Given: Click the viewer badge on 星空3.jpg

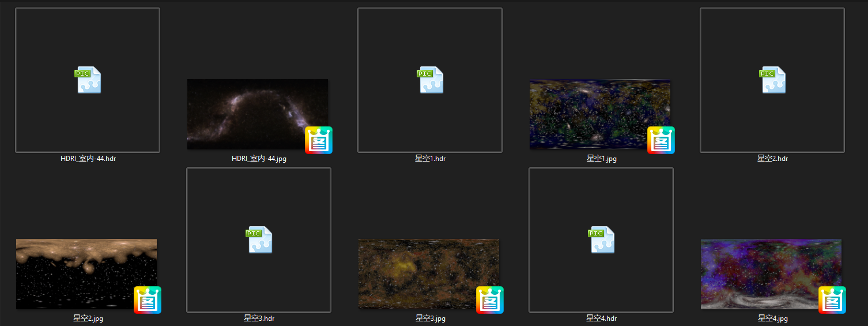Looking at the screenshot, I should [490, 300].
